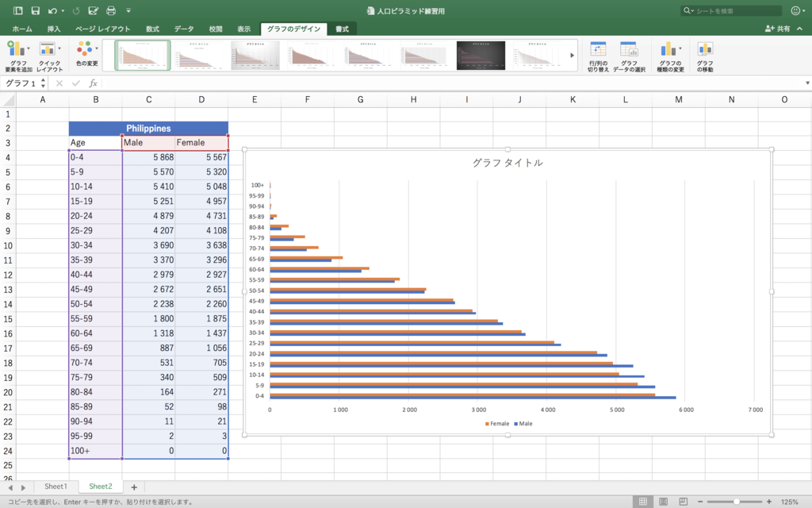Image resolution: width=812 pixels, height=508 pixels.
Task: Click the 100+ age cell in table
Action: coord(95,451)
